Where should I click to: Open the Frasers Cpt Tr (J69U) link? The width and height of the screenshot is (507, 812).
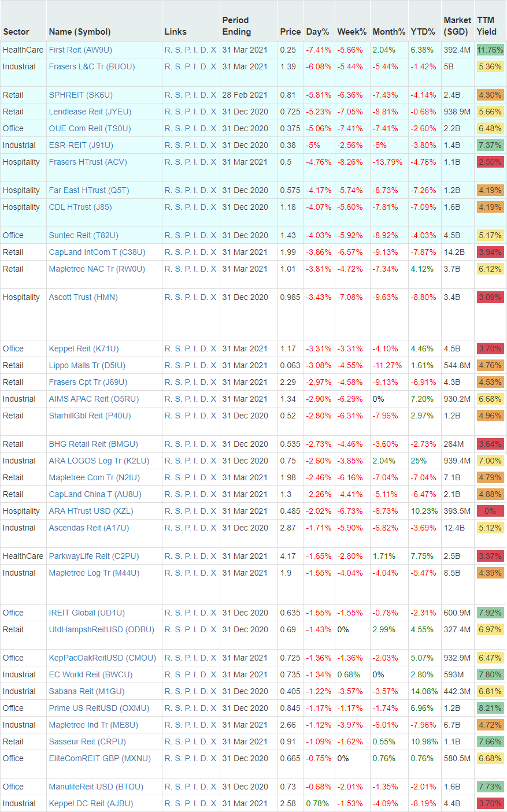tap(88, 382)
